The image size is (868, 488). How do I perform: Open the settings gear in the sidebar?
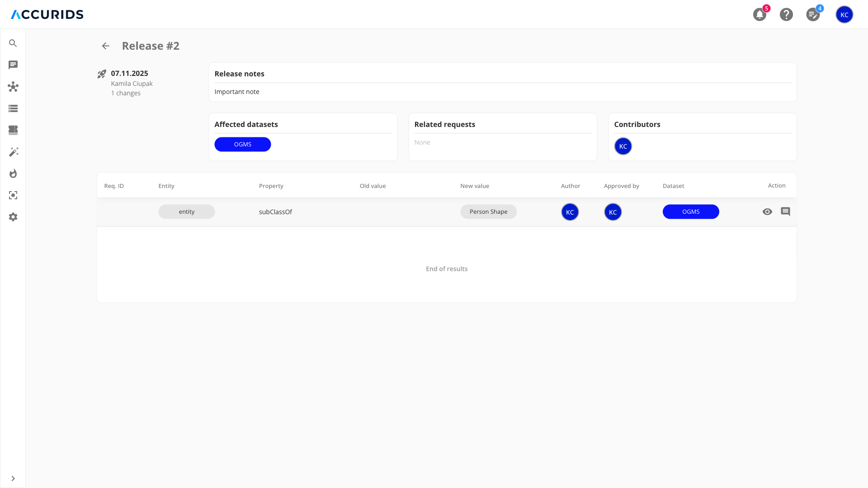pos(13,217)
